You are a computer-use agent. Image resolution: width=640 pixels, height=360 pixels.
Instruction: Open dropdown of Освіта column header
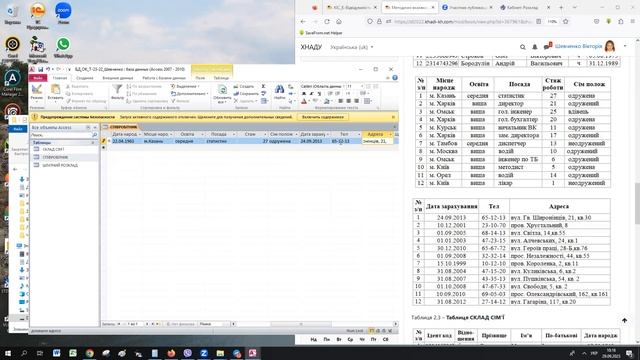pyautogui.click(x=202, y=134)
